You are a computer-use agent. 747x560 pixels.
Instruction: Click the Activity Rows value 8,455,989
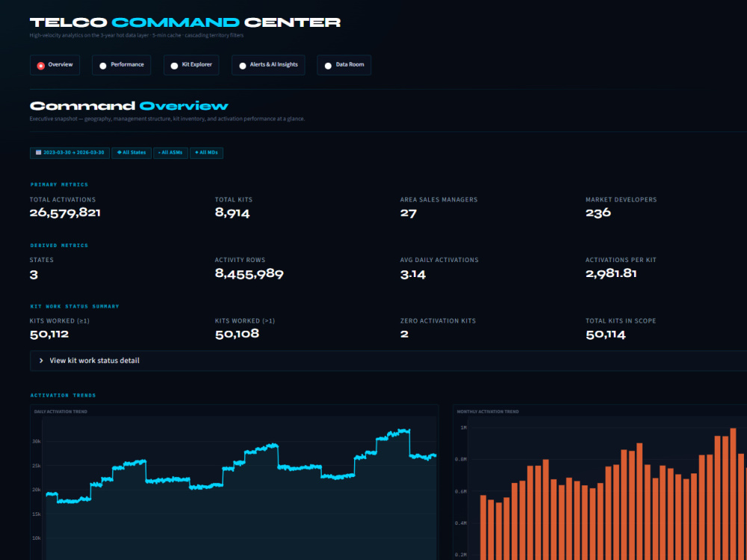pos(249,274)
